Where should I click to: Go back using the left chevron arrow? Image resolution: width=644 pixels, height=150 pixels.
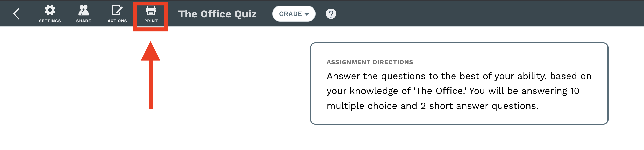(x=16, y=14)
